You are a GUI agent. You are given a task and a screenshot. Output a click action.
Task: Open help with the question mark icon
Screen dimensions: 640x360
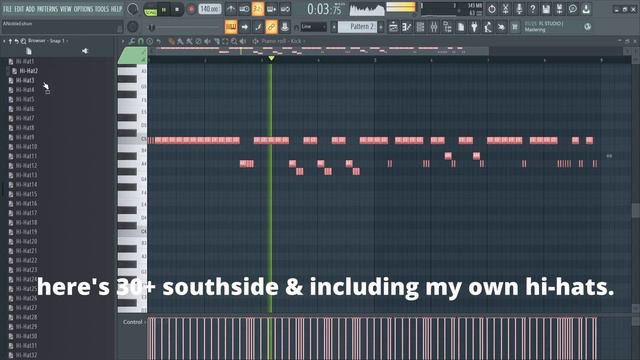[532, 9]
